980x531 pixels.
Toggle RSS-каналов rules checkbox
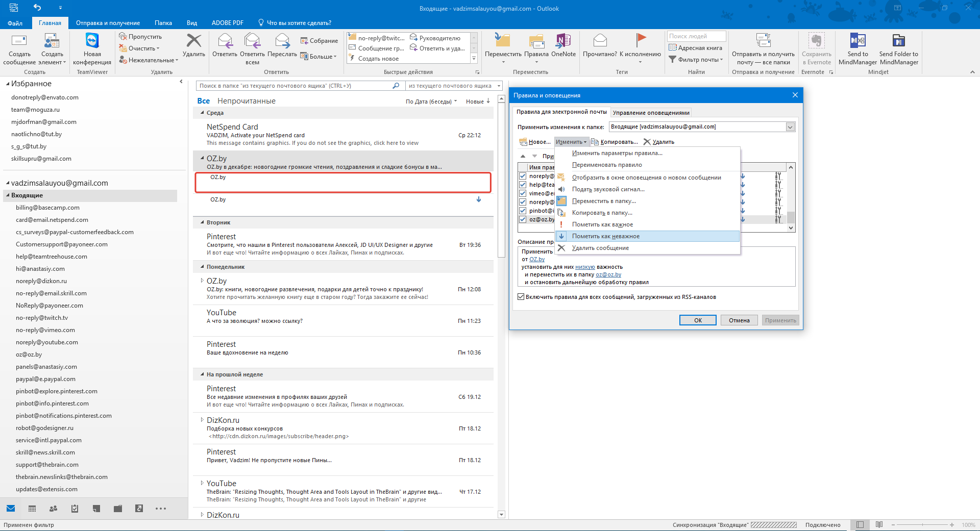pyautogui.click(x=521, y=297)
